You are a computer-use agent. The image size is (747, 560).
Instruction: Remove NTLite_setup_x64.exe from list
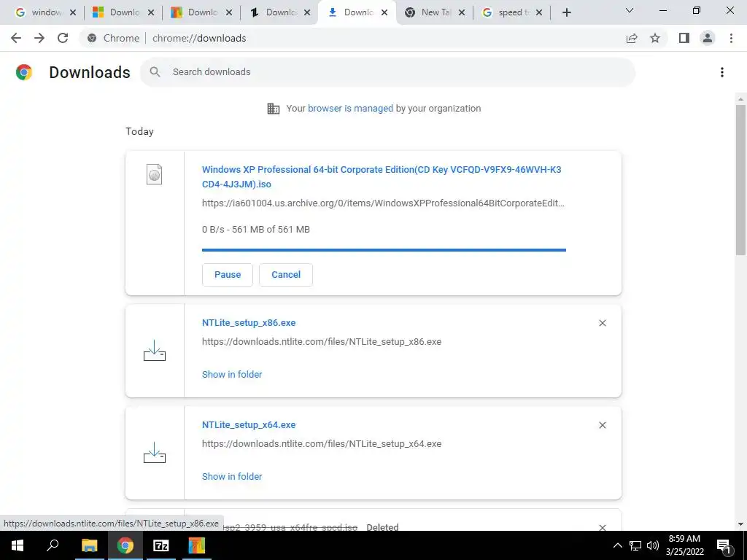pos(602,425)
